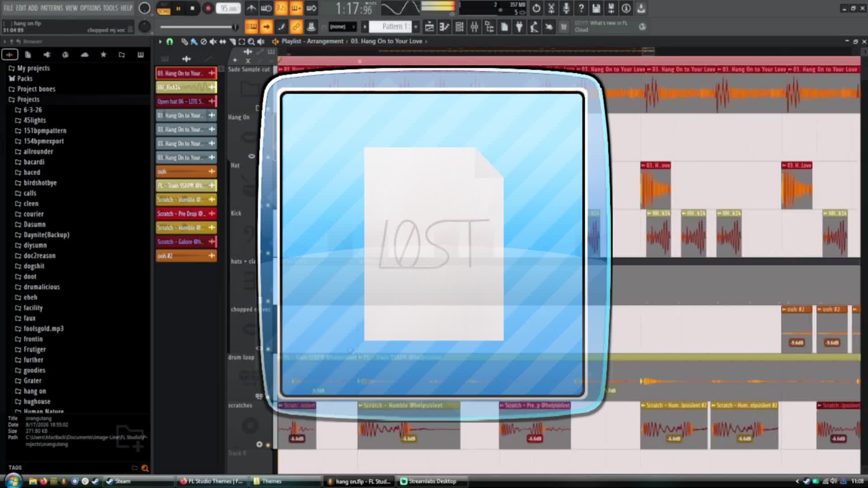The image size is (868, 488).
Task: Open the HELP menu
Action: [127, 8]
